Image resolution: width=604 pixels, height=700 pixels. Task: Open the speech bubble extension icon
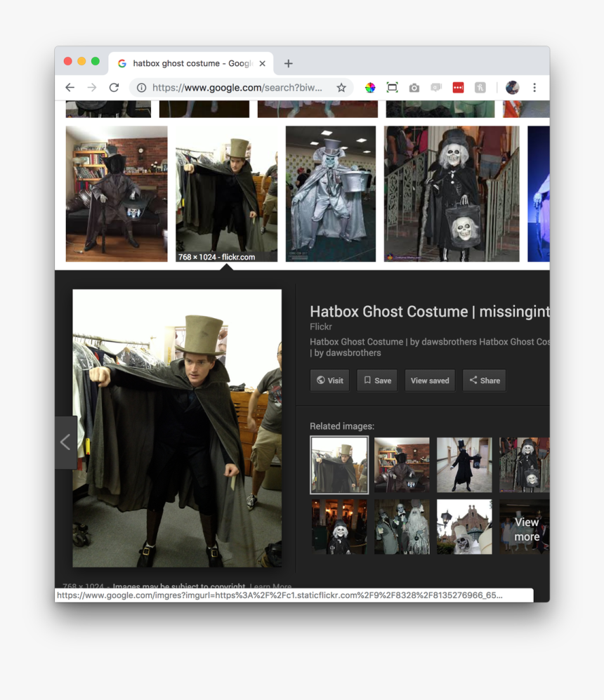436,88
